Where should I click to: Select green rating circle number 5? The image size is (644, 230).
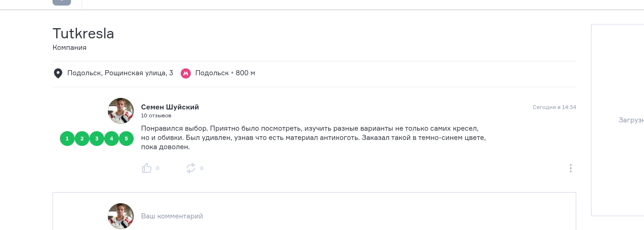coord(126,139)
